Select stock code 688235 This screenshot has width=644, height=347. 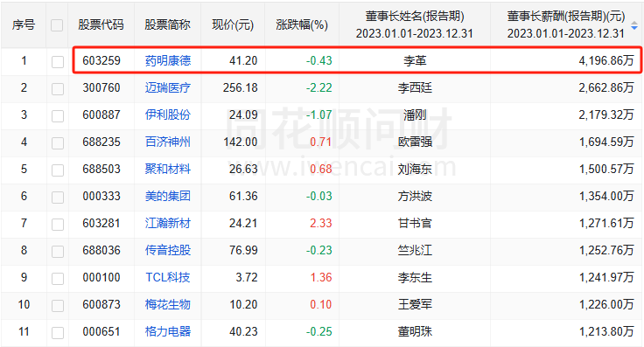[x=101, y=142]
